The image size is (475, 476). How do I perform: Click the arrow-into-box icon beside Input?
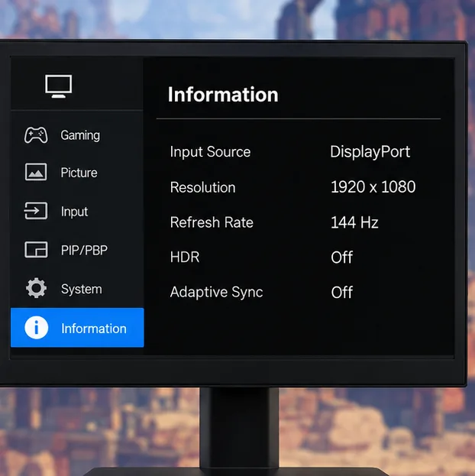coord(36,211)
